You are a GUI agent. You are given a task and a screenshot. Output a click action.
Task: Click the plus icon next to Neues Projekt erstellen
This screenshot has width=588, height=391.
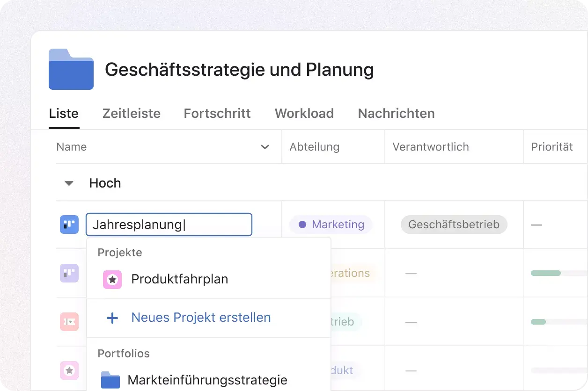point(112,318)
